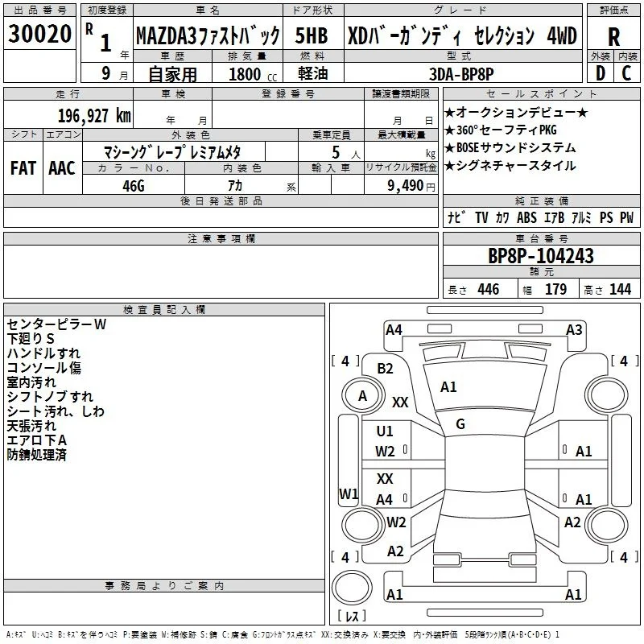Viewport: 644px width, 644px height.
Task: Click grade XDバーガンディ セレクション 4WD
Action: click(x=462, y=35)
